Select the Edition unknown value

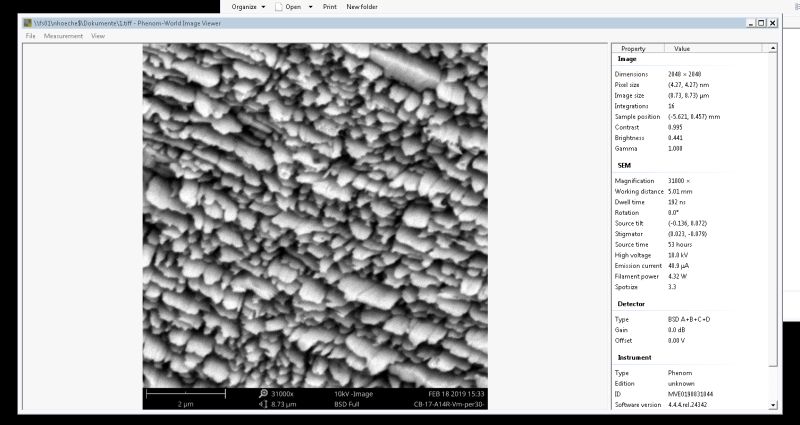click(x=681, y=384)
